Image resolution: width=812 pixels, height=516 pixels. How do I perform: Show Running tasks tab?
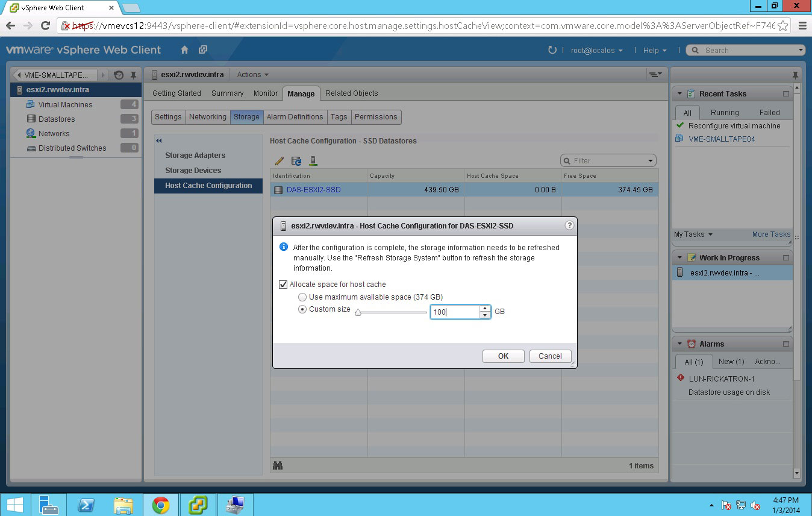pyautogui.click(x=725, y=113)
